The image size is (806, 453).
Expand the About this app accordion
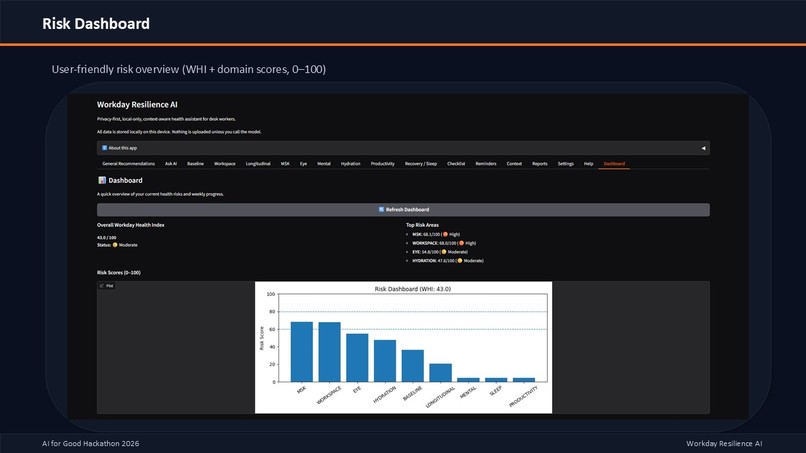point(403,148)
